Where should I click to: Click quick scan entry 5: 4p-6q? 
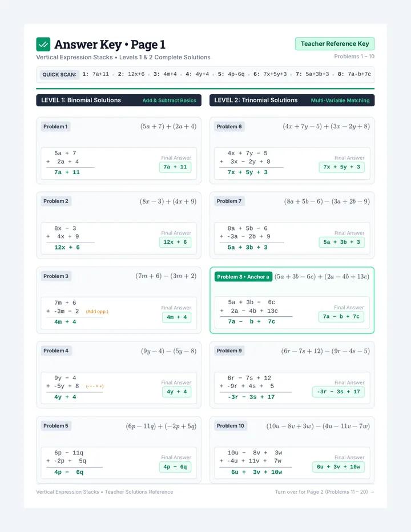click(231, 74)
